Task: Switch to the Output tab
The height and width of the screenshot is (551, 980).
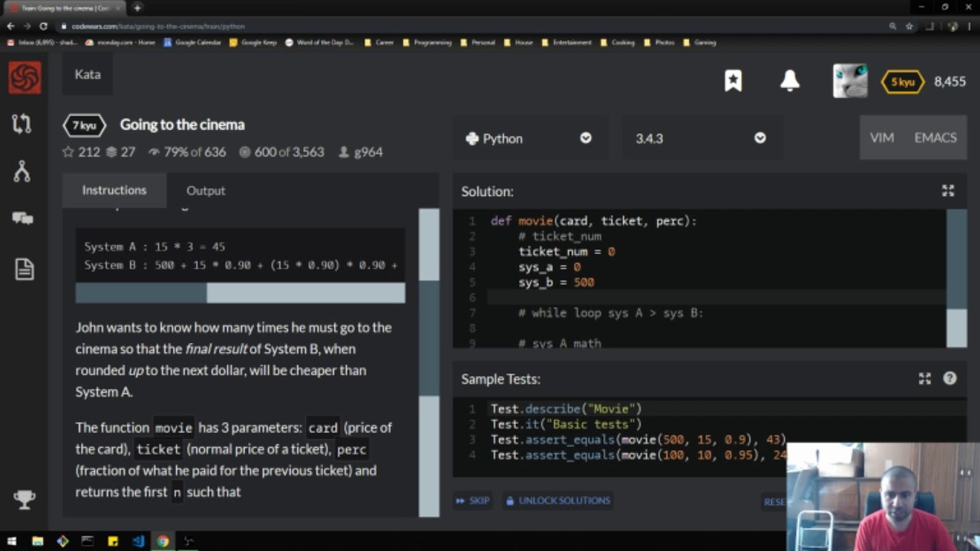Action: pyautogui.click(x=205, y=191)
